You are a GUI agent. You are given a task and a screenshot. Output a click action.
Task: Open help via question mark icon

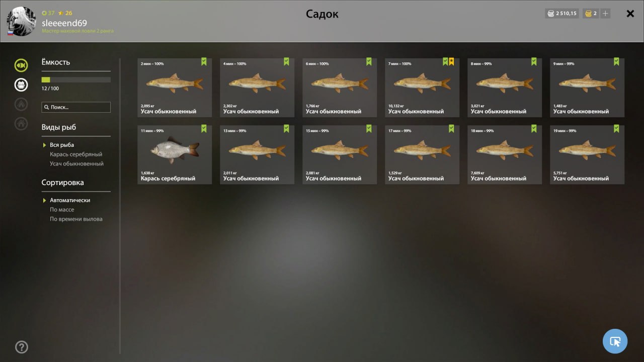coord(22,347)
